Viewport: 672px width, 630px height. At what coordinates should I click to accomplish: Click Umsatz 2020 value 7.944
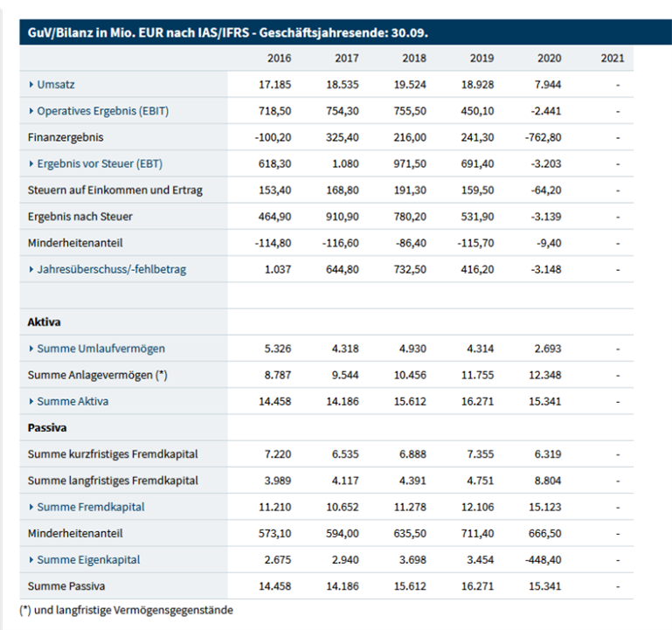pos(548,85)
